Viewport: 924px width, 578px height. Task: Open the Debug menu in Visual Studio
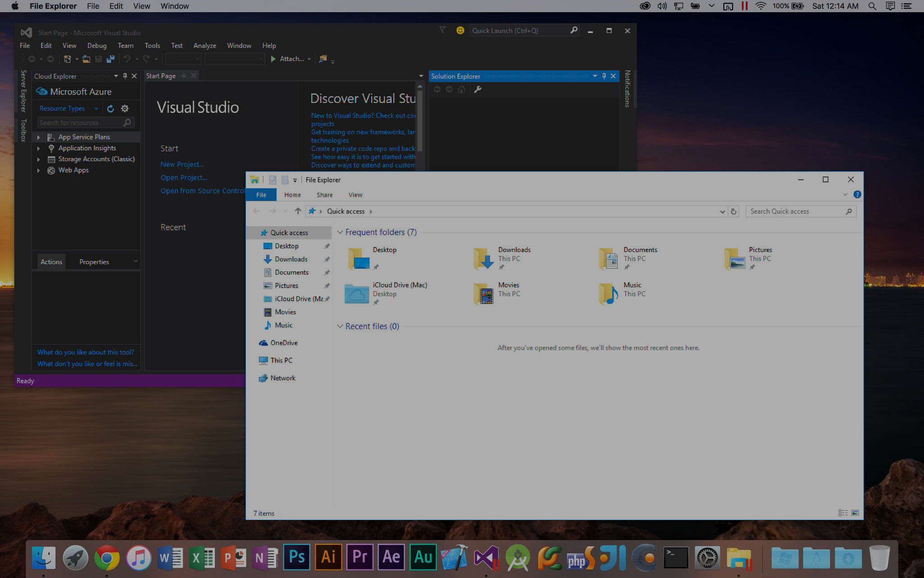[x=97, y=46]
